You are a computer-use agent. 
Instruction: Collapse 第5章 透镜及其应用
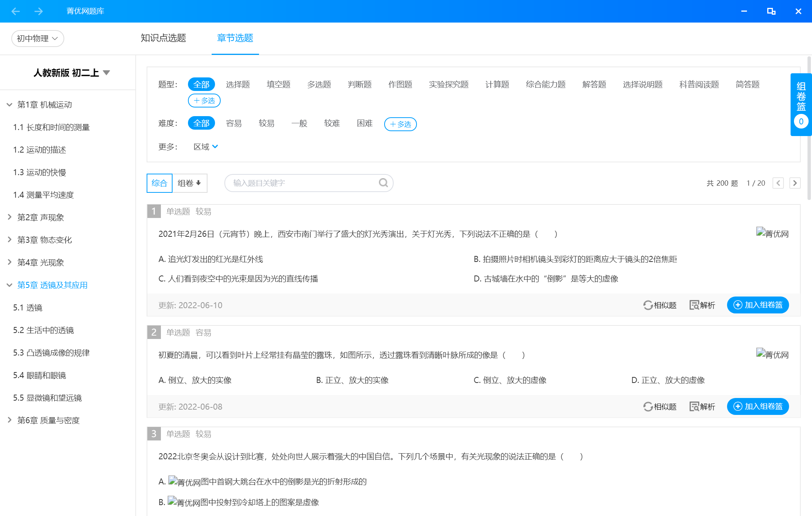pos(9,285)
